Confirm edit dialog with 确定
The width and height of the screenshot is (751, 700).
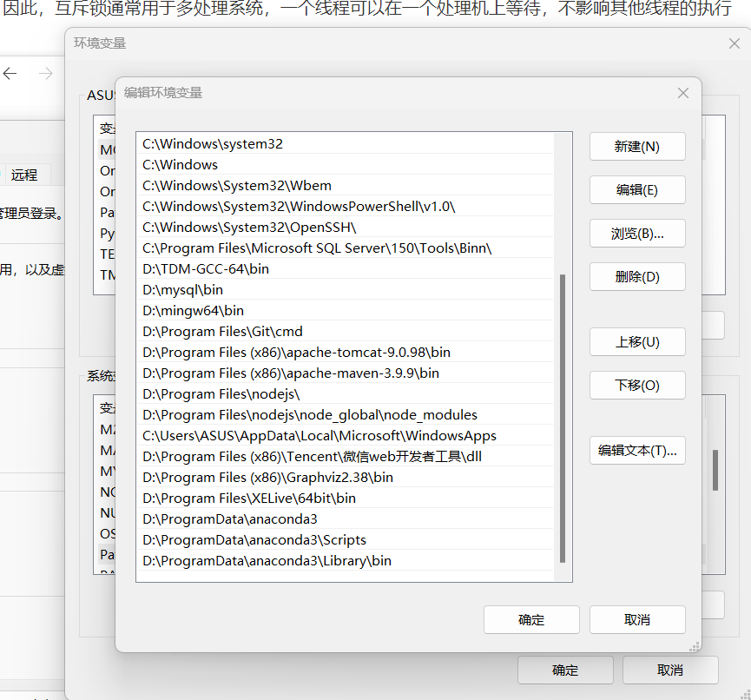pyautogui.click(x=531, y=620)
